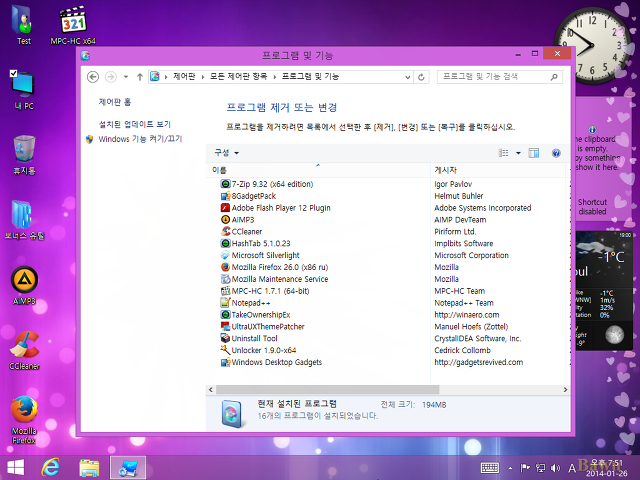The width and height of the screenshot is (640, 480).
Task: Launch Internet Explorer from taskbar
Action: [x=51, y=467]
